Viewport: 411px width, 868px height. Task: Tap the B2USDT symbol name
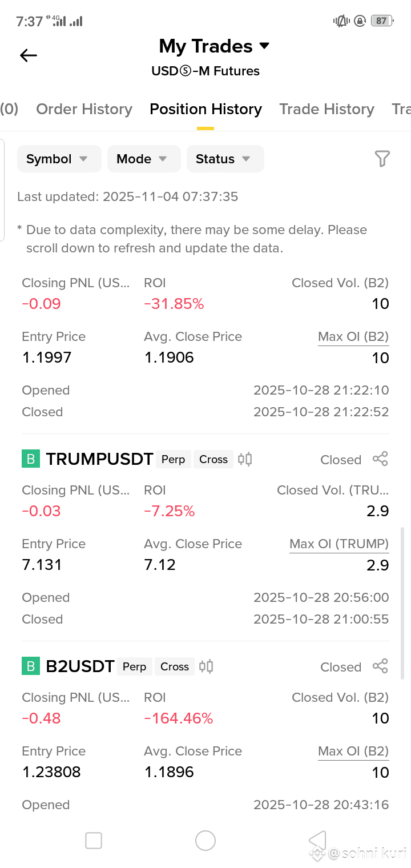click(80, 666)
